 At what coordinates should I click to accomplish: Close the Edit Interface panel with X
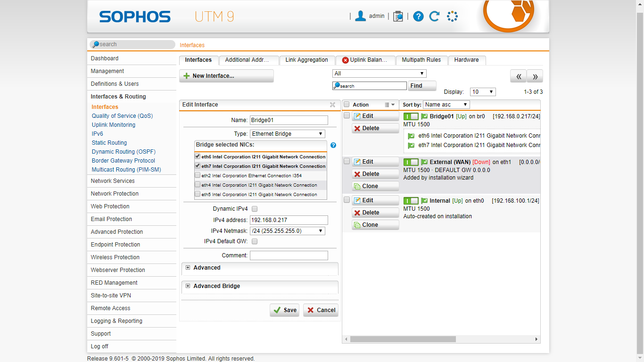click(x=332, y=105)
